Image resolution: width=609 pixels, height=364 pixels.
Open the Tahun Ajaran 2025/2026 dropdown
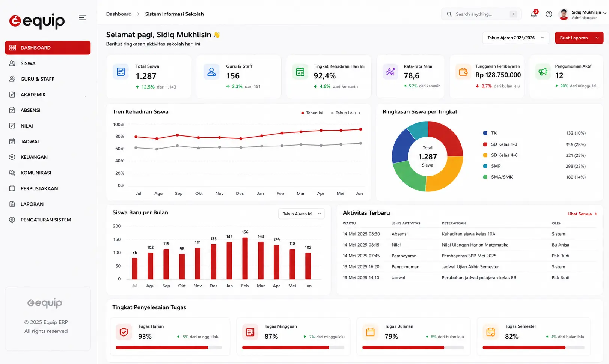click(x=516, y=38)
